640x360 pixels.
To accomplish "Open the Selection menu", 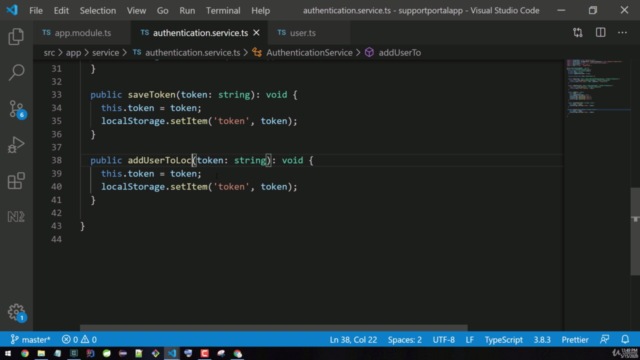I will 98,11.
